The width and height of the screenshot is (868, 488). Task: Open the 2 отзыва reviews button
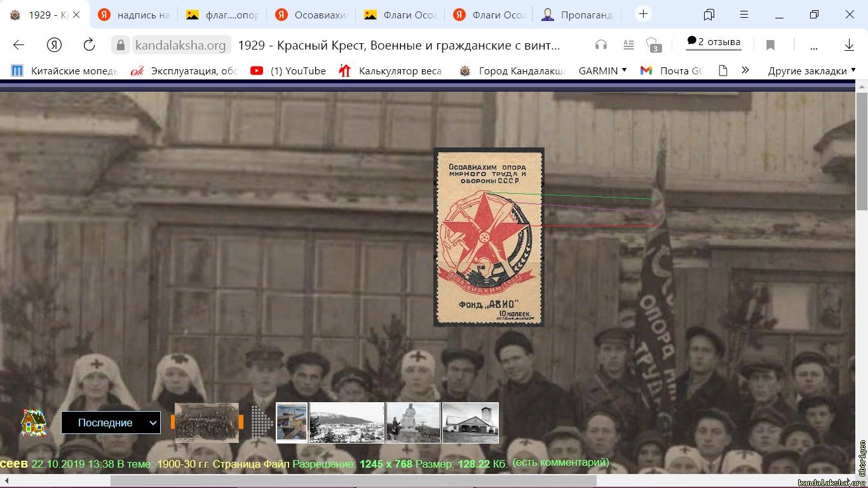(714, 43)
